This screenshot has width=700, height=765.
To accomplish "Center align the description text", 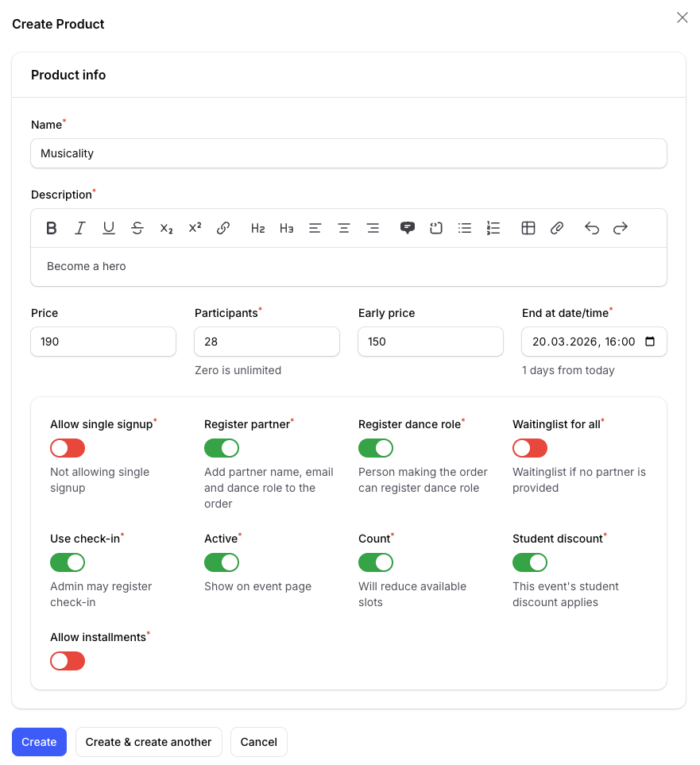I will point(344,228).
